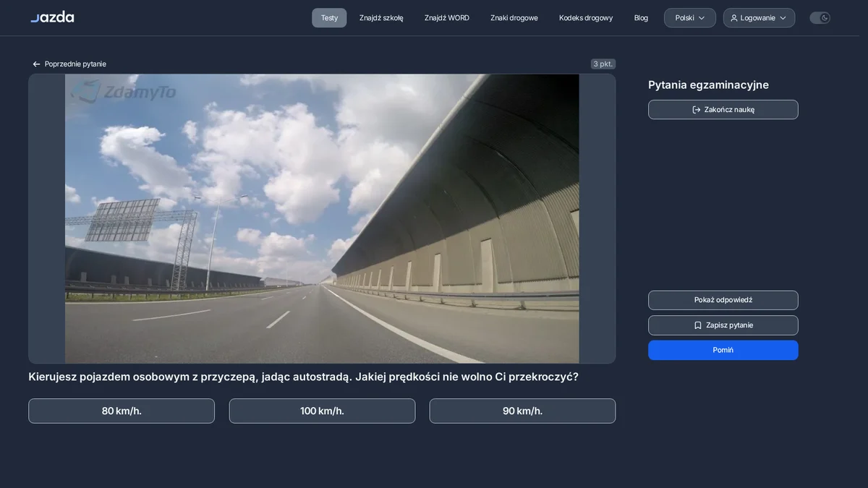868x488 pixels.
Task: Click the highway question image
Action: point(322,218)
